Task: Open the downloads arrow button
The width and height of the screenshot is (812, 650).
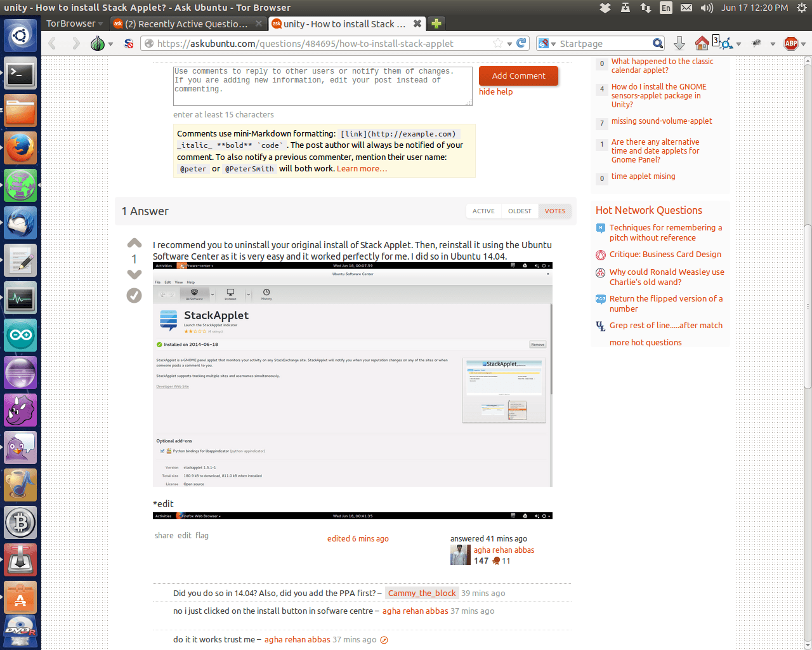Action: (679, 43)
